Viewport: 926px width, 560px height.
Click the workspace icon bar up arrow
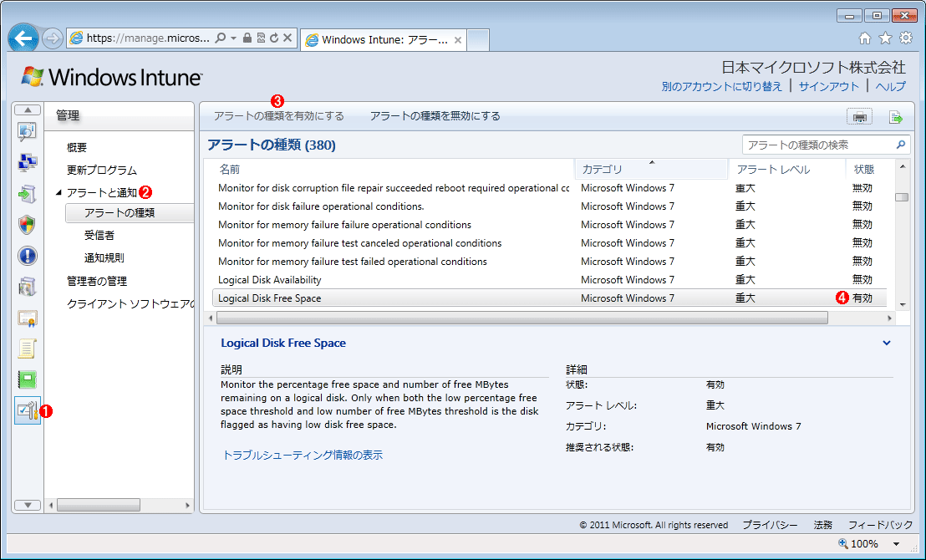(x=28, y=109)
